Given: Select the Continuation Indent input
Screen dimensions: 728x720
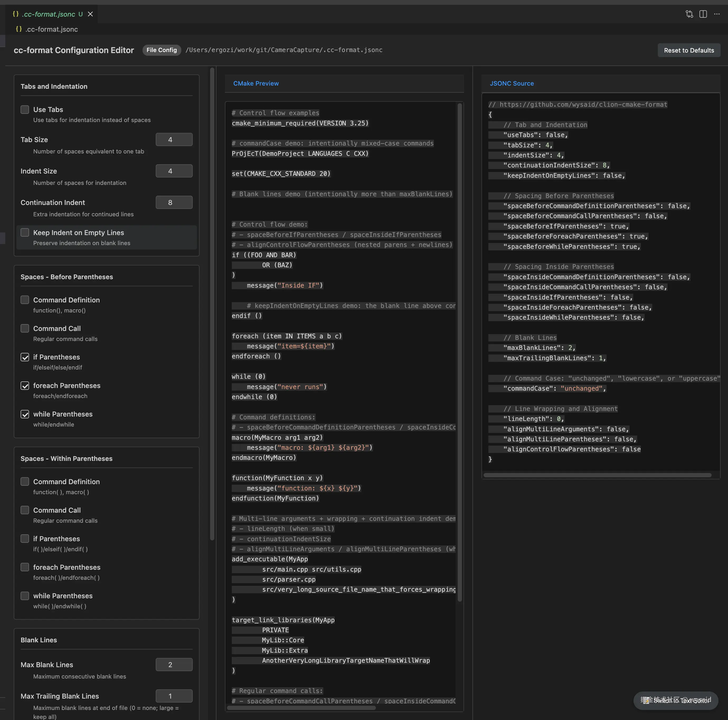Looking at the screenshot, I should (174, 202).
